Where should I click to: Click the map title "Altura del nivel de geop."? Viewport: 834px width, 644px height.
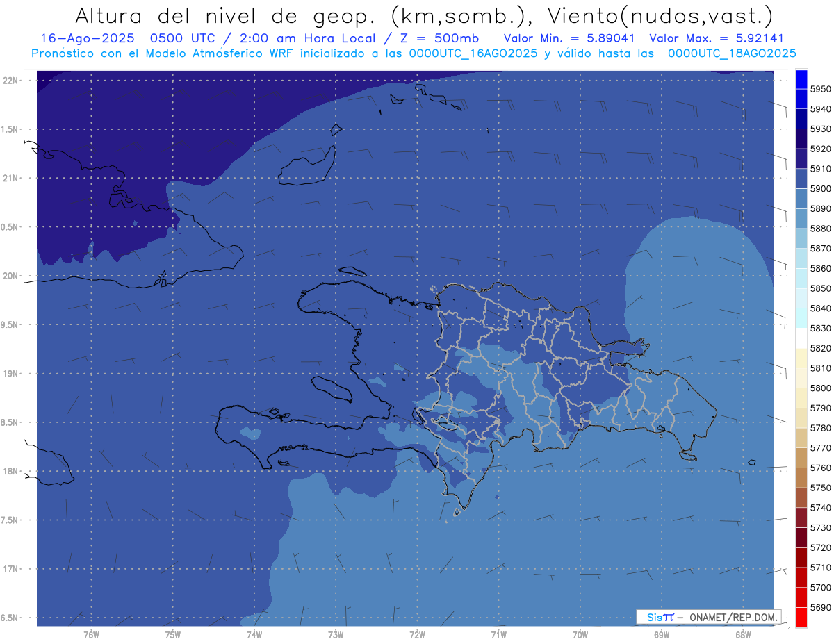point(226,15)
